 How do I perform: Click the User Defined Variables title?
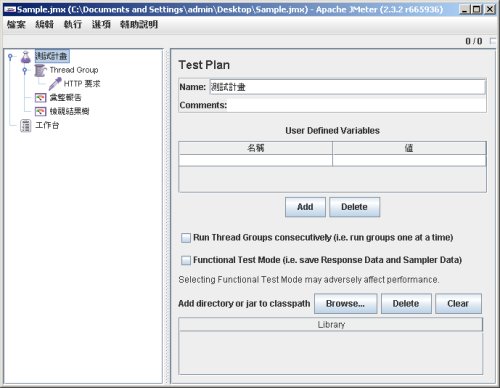[x=332, y=131]
